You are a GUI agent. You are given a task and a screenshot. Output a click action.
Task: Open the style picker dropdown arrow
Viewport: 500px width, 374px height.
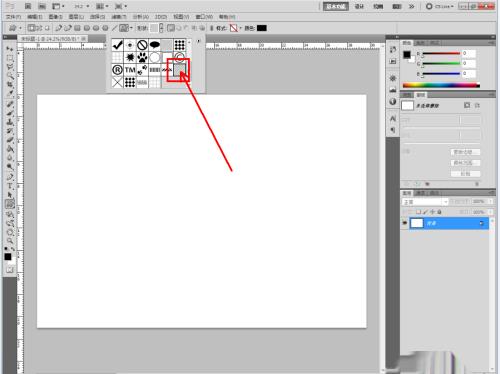coord(240,28)
